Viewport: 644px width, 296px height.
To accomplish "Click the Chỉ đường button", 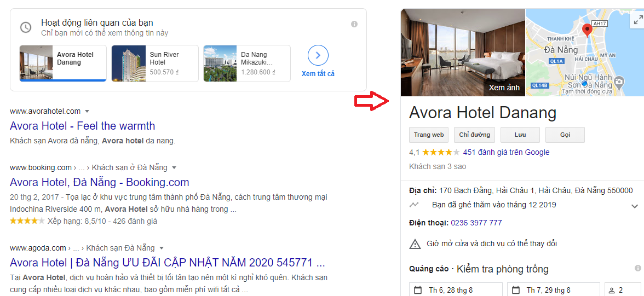I will (474, 135).
